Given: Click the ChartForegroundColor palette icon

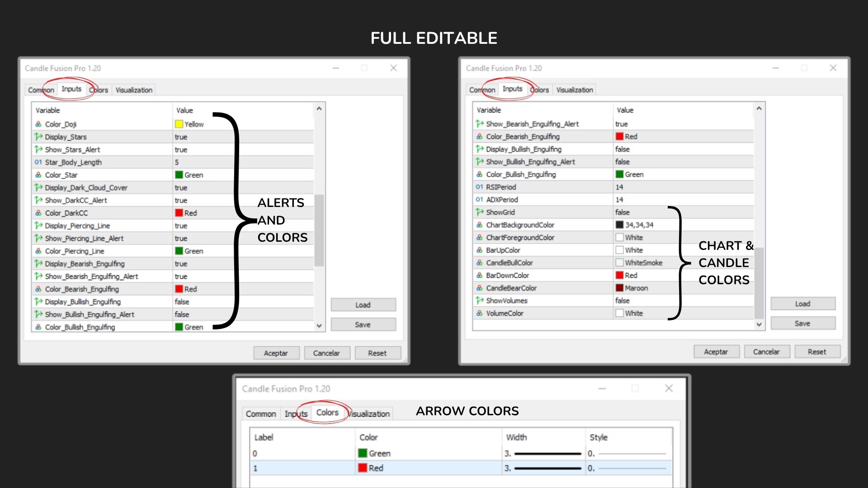Looking at the screenshot, I should click(x=479, y=238).
